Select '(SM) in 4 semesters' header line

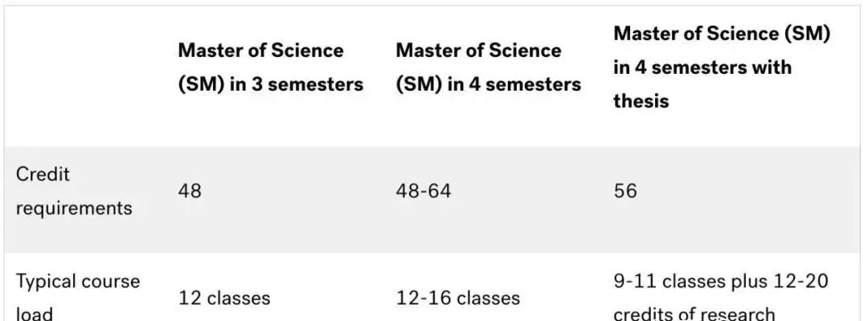(489, 84)
